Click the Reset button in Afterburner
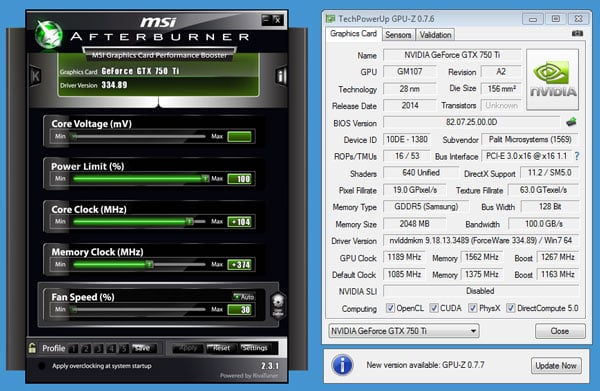Screen dimensions: 600x391 click(x=222, y=348)
